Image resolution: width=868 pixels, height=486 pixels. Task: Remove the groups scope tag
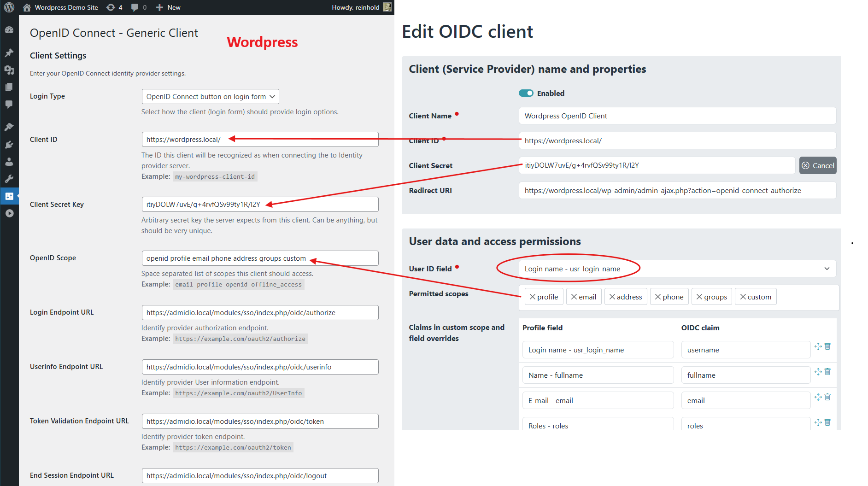click(x=699, y=297)
